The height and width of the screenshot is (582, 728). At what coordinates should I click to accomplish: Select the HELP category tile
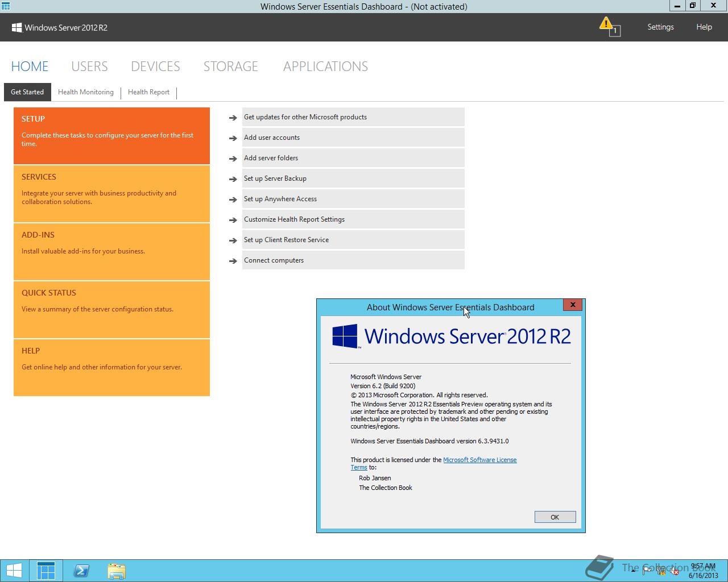[x=111, y=368]
